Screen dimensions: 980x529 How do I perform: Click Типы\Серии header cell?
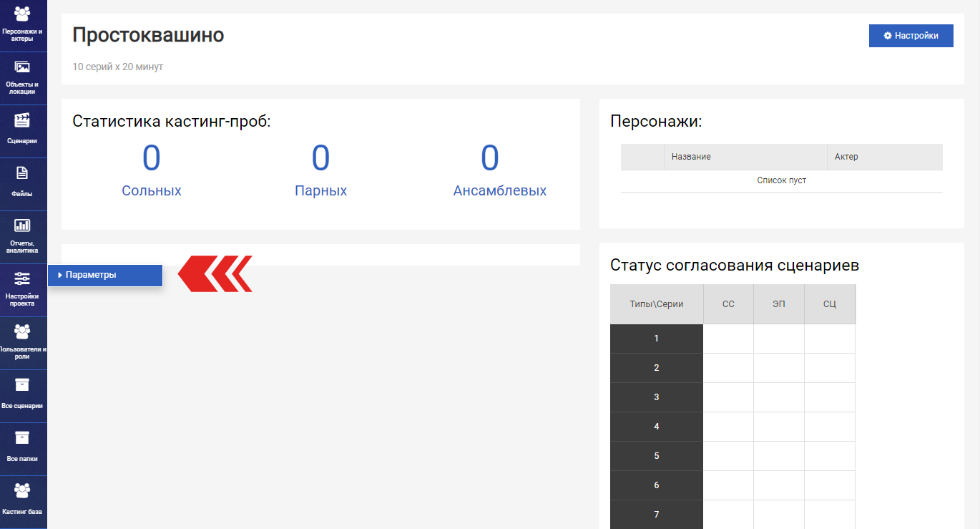(657, 304)
